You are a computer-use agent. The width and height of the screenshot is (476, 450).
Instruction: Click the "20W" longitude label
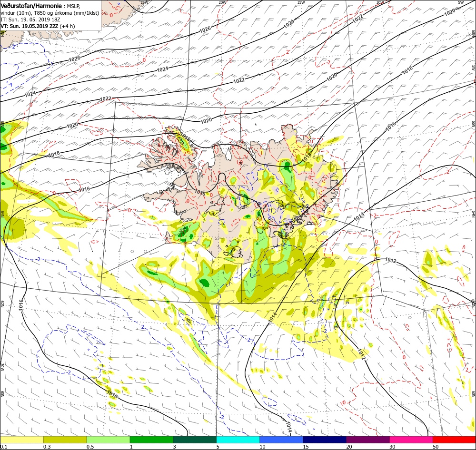(222, 2)
